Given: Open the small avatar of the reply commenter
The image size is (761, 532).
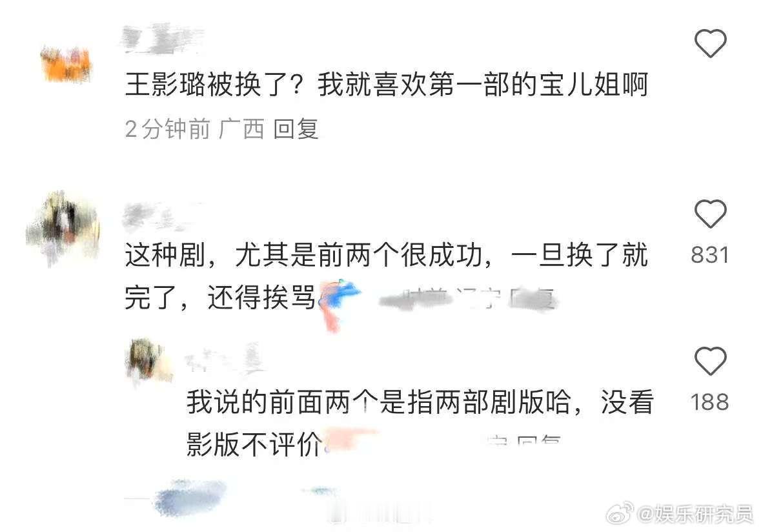Looking at the screenshot, I should click(148, 360).
